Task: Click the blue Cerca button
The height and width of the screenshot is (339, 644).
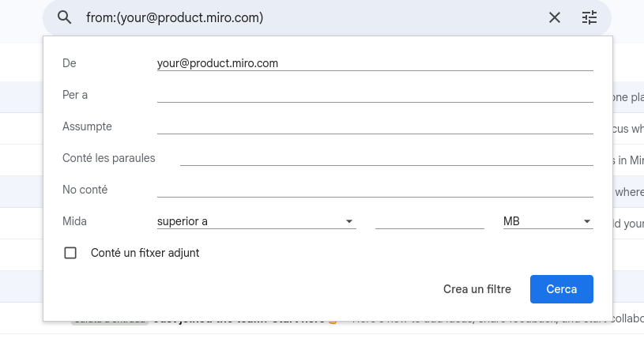Action: [562, 289]
